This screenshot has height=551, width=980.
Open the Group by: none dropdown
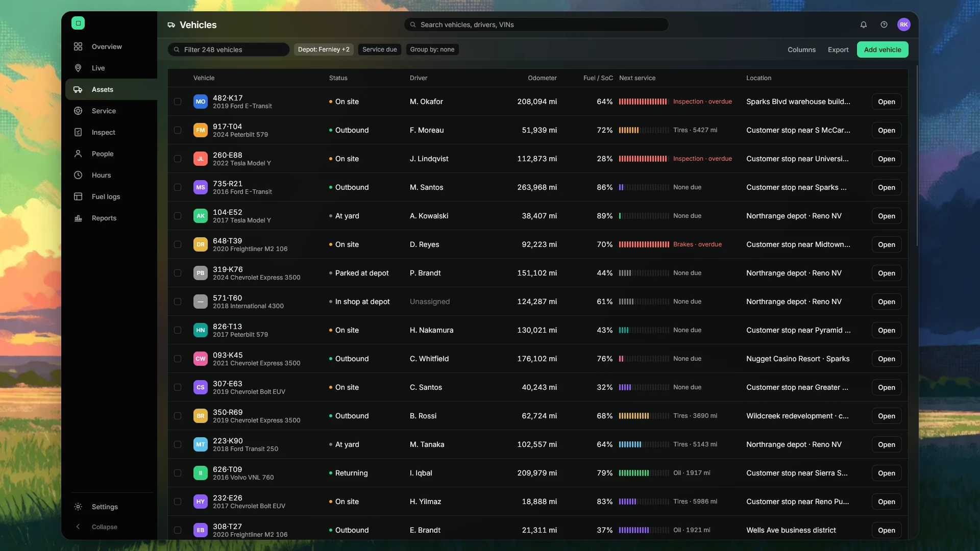(432, 49)
